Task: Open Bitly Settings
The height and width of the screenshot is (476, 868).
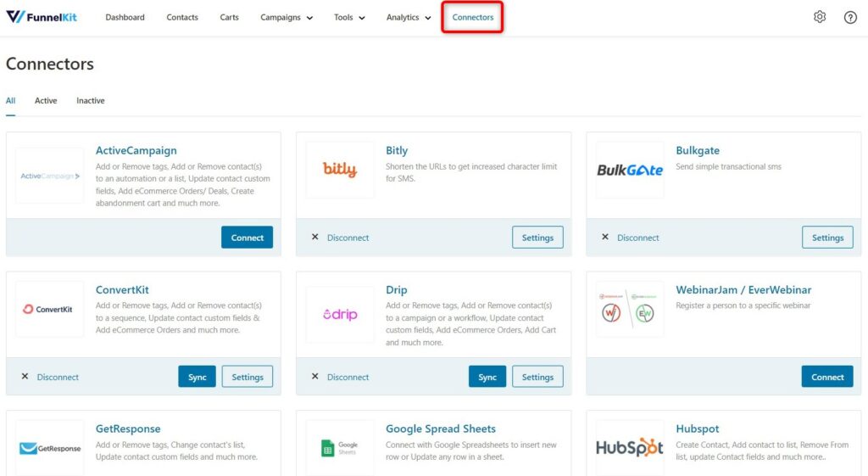Action: click(537, 238)
